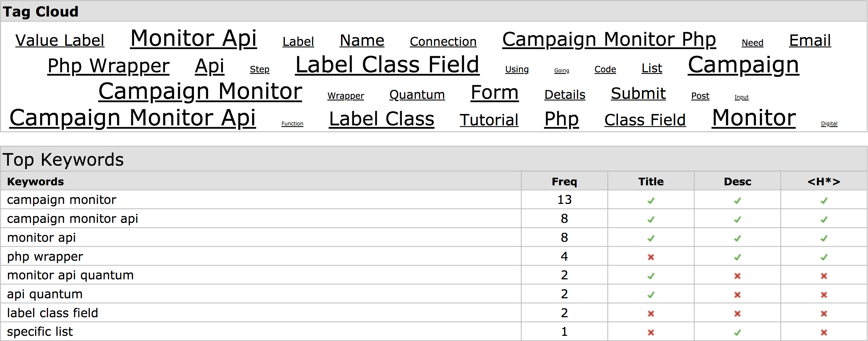Click green check in Title for campaign monitor
This screenshot has width=868, height=341.
(x=651, y=200)
